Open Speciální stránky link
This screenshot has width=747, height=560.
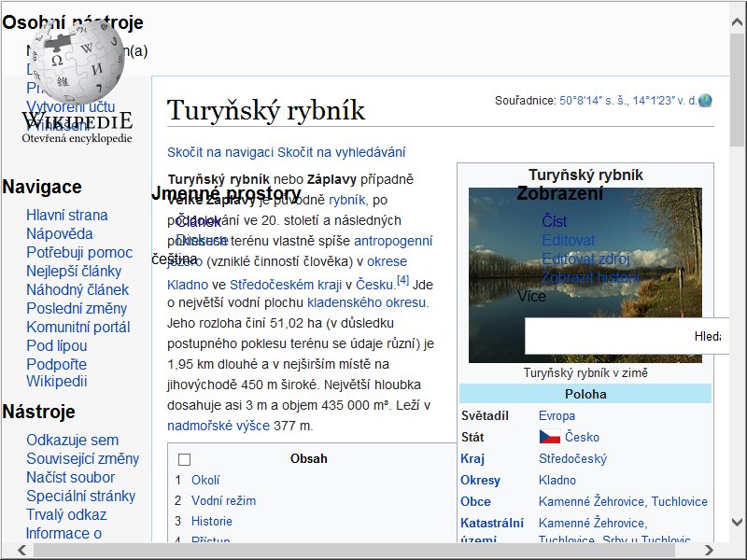pos(80,497)
